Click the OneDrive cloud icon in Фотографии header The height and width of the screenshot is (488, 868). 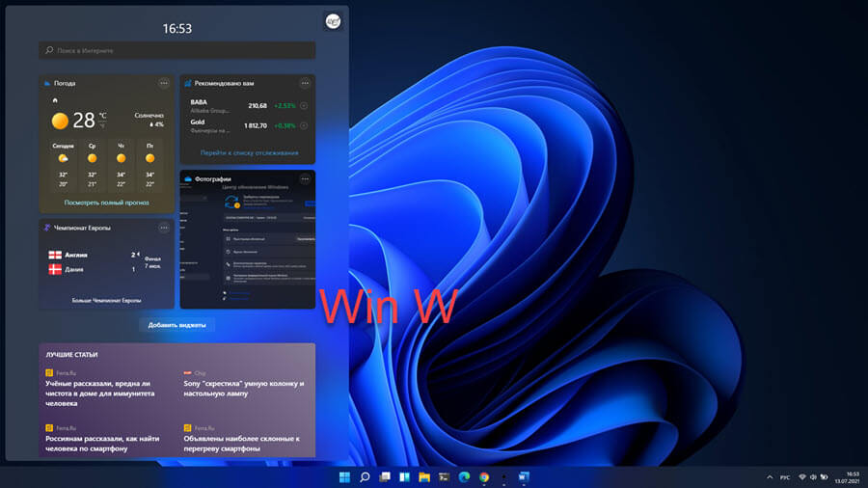(x=188, y=178)
